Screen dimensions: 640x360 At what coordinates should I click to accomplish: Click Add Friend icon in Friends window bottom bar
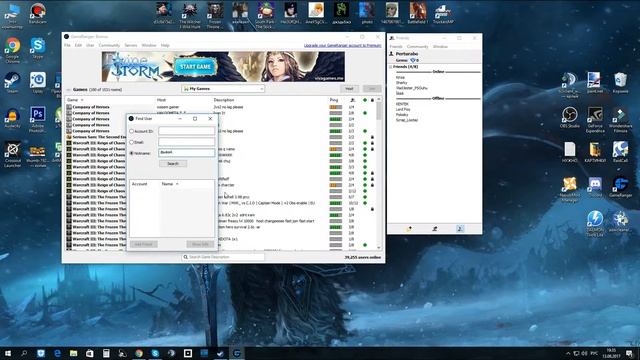pos(409,229)
